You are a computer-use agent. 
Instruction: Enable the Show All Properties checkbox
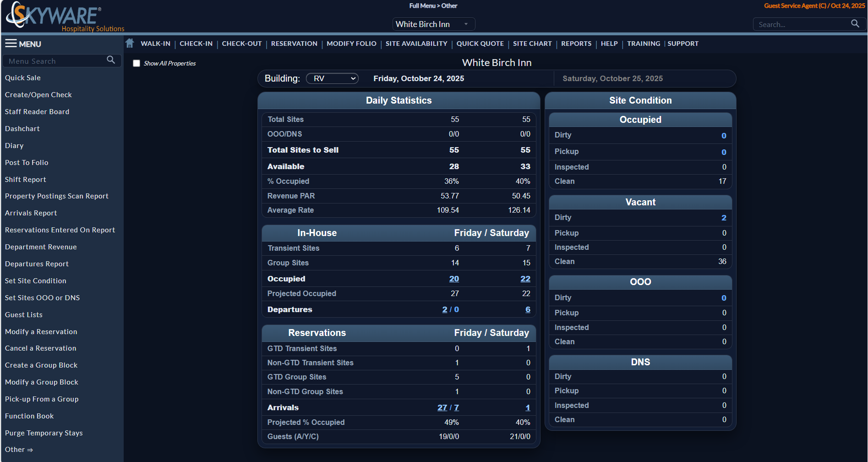pos(136,63)
